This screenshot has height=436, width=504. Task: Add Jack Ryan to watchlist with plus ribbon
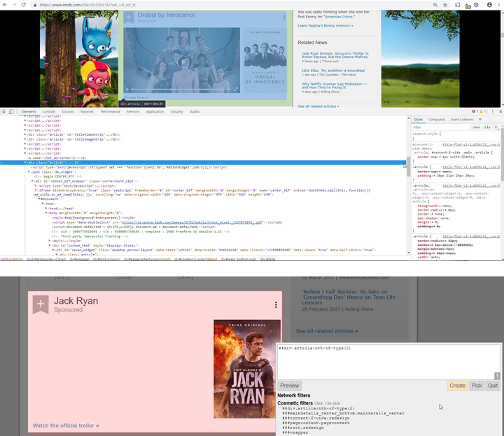(x=41, y=304)
